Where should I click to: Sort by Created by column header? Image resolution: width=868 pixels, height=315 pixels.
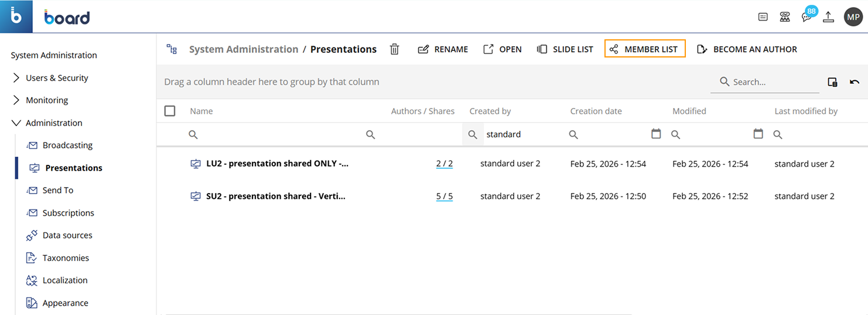click(x=490, y=111)
